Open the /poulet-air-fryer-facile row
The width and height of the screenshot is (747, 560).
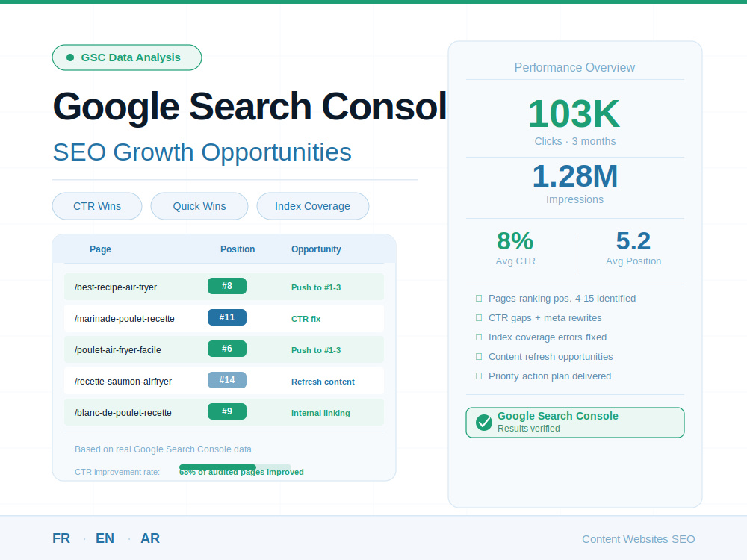224,349
